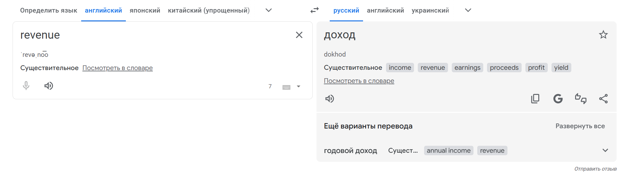
Task: Share the translation via share icon
Action: tap(603, 99)
